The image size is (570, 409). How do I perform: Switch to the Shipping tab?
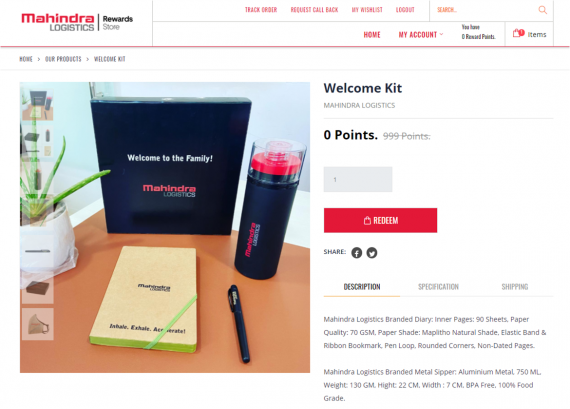515,287
